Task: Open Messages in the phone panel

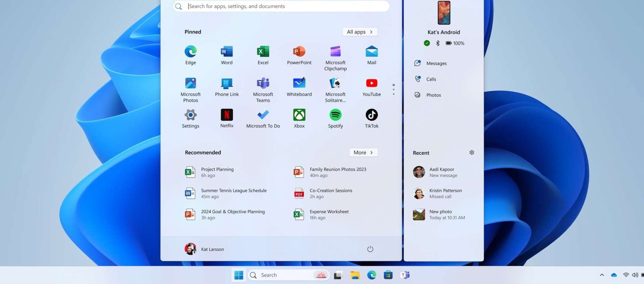Action: 430,63
